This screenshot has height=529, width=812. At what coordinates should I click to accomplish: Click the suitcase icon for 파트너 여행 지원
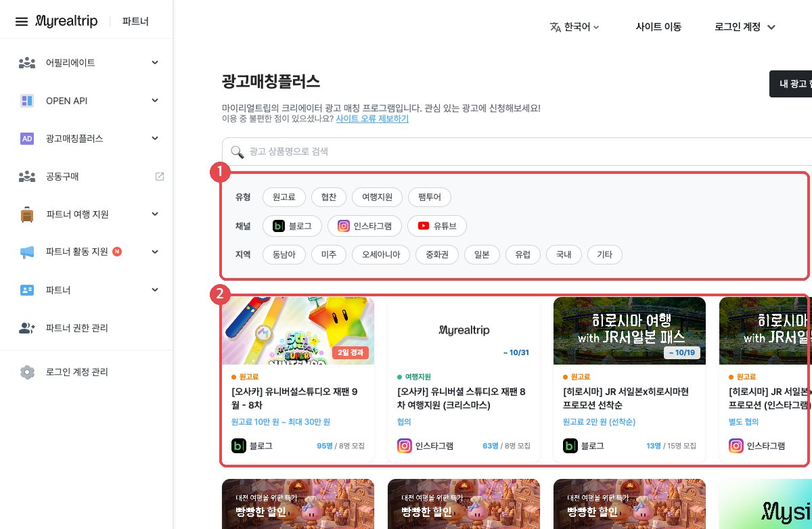coord(27,214)
